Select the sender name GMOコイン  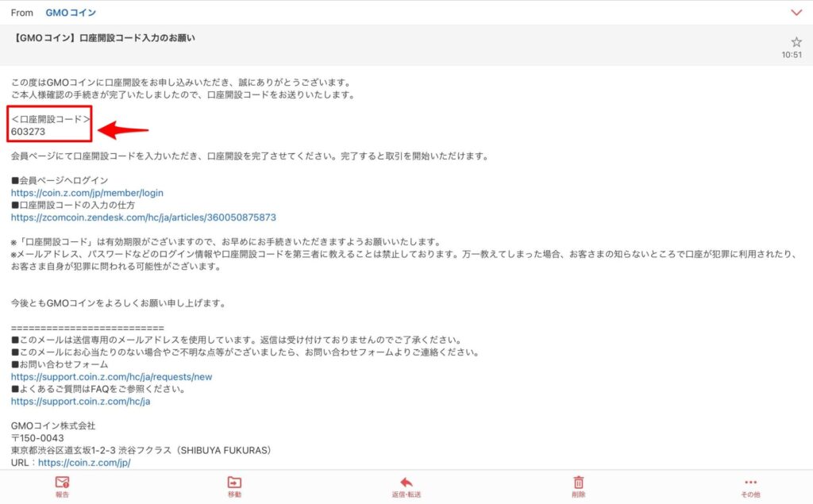71,13
